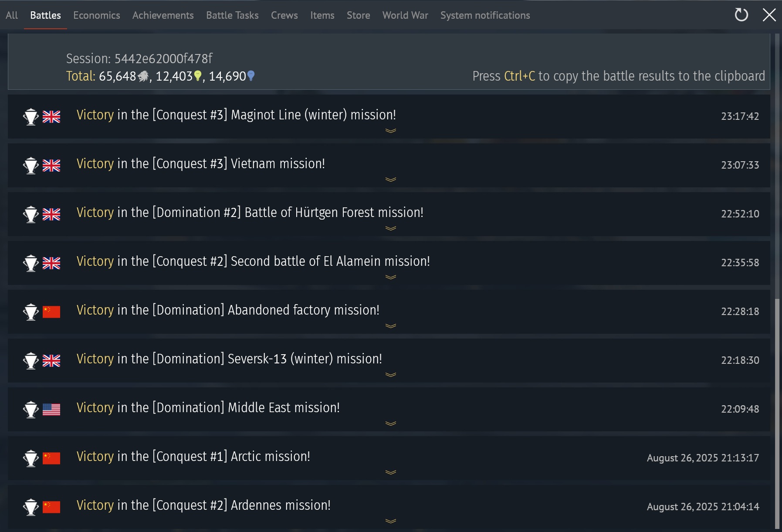Click the trophy icon for Hürtgen Forest battle
Screen dimensions: 782x532
coord(31,214)
